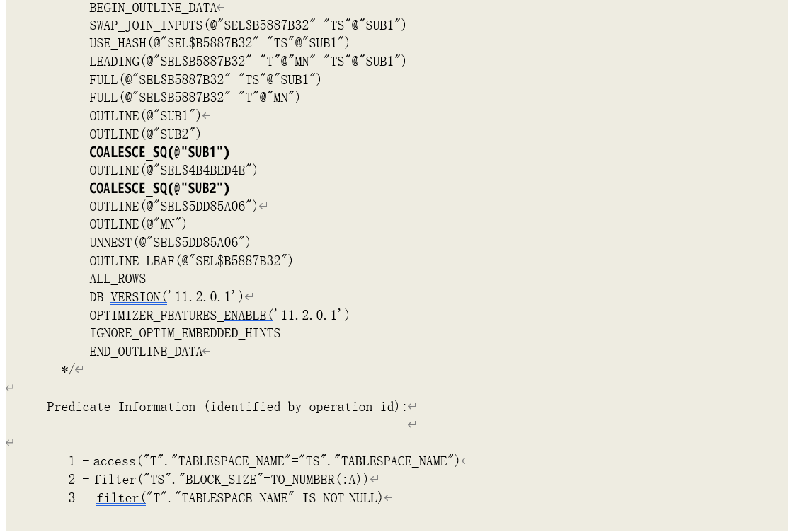Click the FULL hint with "T"@"MN"
The width and height of the screenshot is (788, 532).
195,98
